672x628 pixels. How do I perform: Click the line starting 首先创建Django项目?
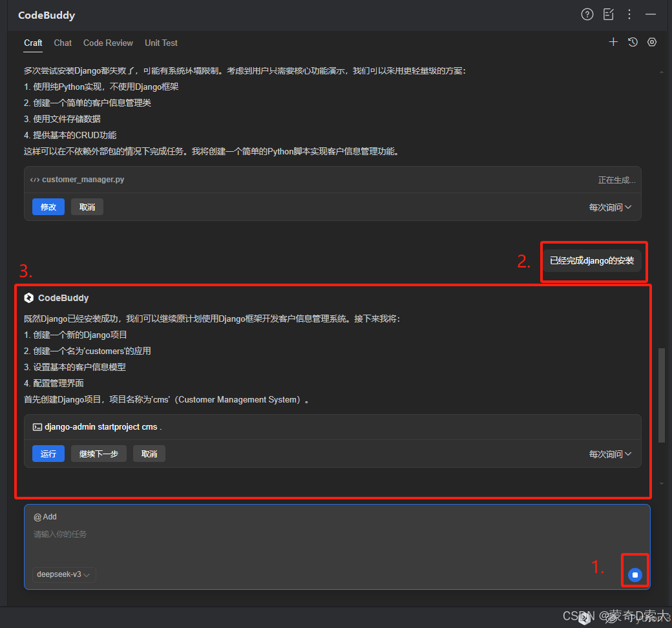coord(166,399)
